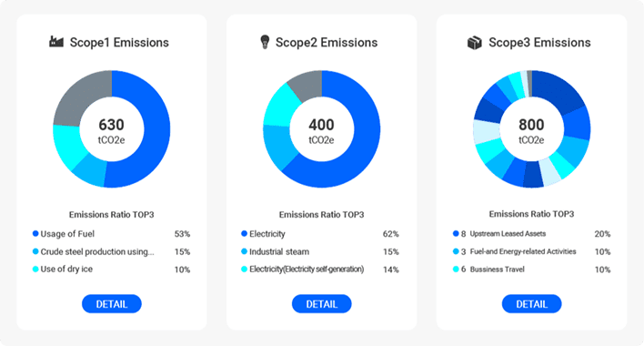Select Crude steel production using... entry

click(x=111, y=251)
